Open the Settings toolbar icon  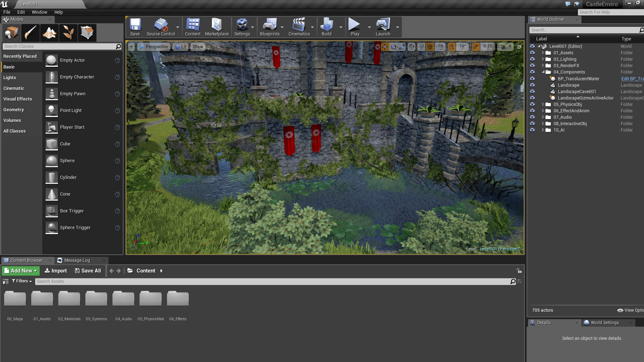coord(242,27)
